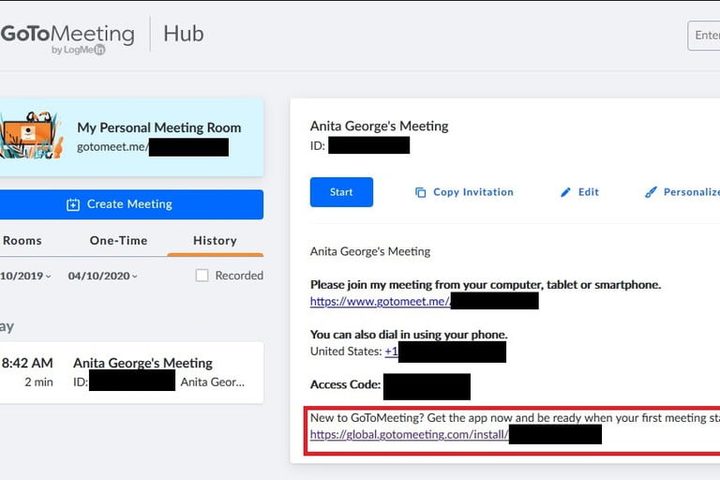The width and height of the screenshot is (720, 480).
Task: Toggle the Recorded checkbox
Action: point(202,275)
